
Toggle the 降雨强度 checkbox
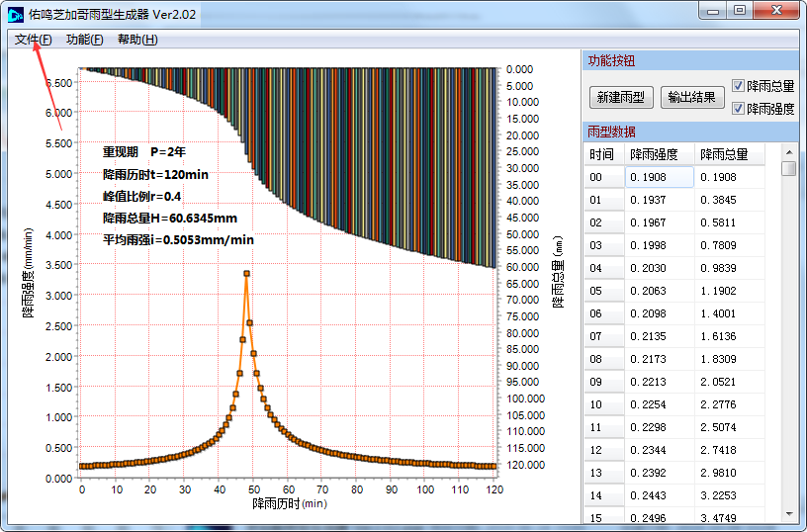click(x=739, y=108)
